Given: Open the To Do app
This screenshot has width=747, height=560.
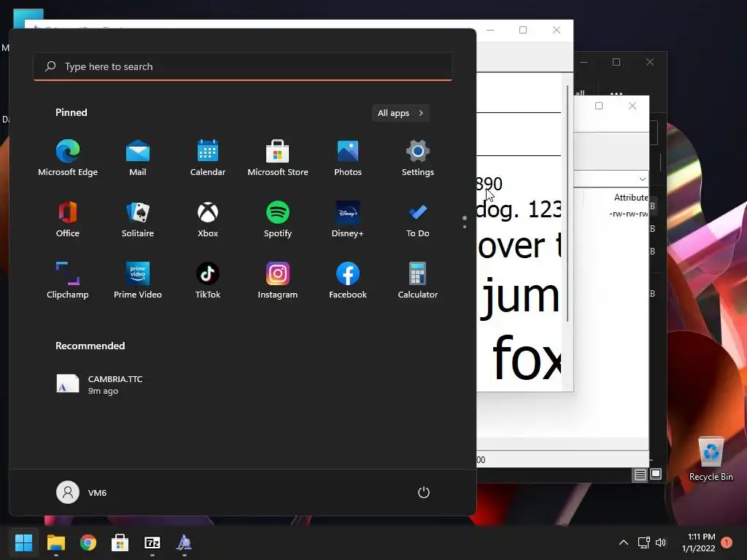Looking at the screenshot, I should 418,219.
